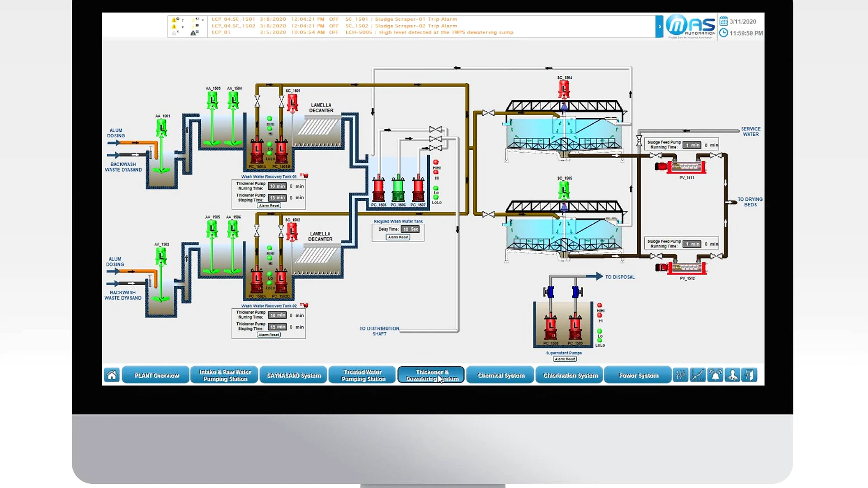Open the trend chart icon

point(698,375)
